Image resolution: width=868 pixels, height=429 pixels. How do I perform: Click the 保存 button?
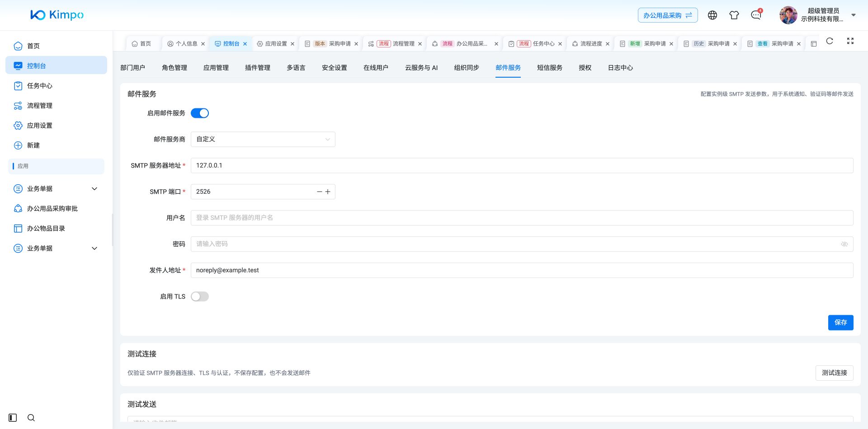click(841, 323)
